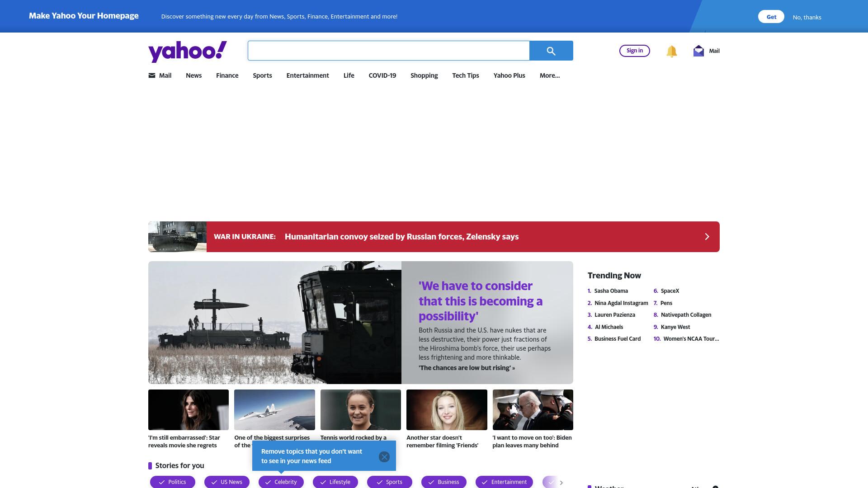Open the 'Friends' star story thumbnail
The height and width of the screenshot is (488, 868).
(447, 410)
